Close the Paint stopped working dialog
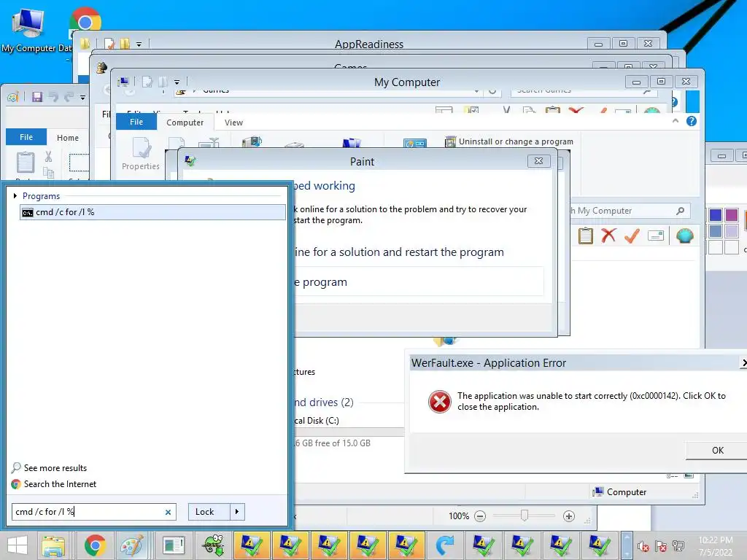 (539, 161)
